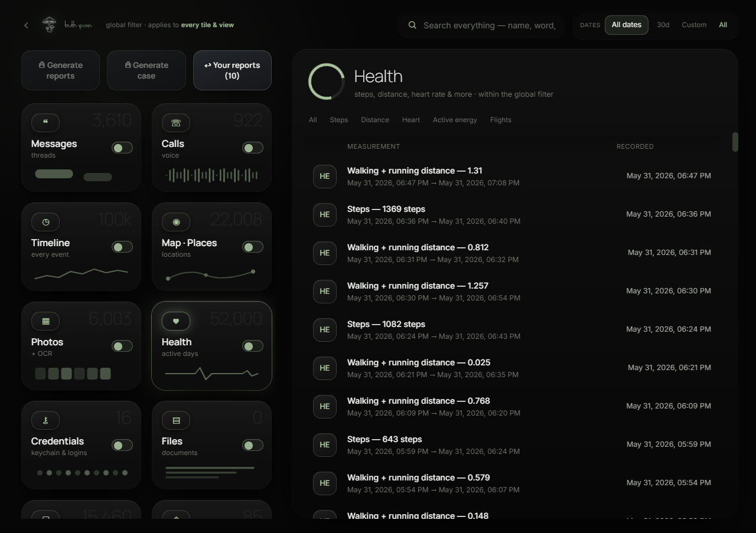This screenshot has width=756, height=533.
Task: Click HE badge for distance 0.025 row
Action: [x=325, y=368]
